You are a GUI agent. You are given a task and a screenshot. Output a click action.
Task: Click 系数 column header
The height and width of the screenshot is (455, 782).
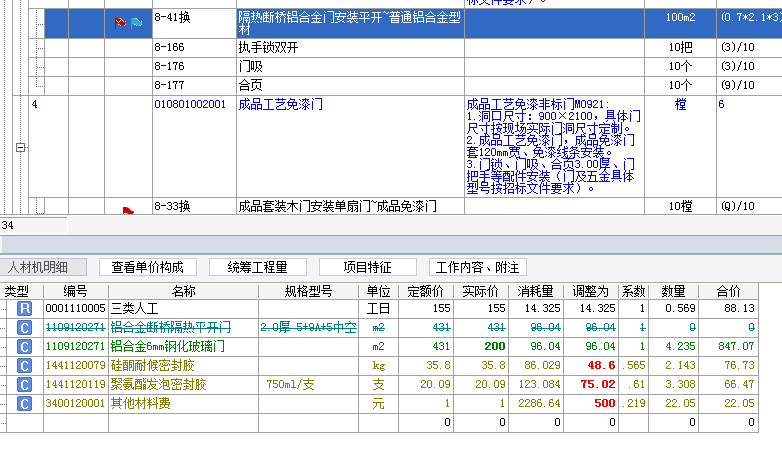click(x=633, y=291)
